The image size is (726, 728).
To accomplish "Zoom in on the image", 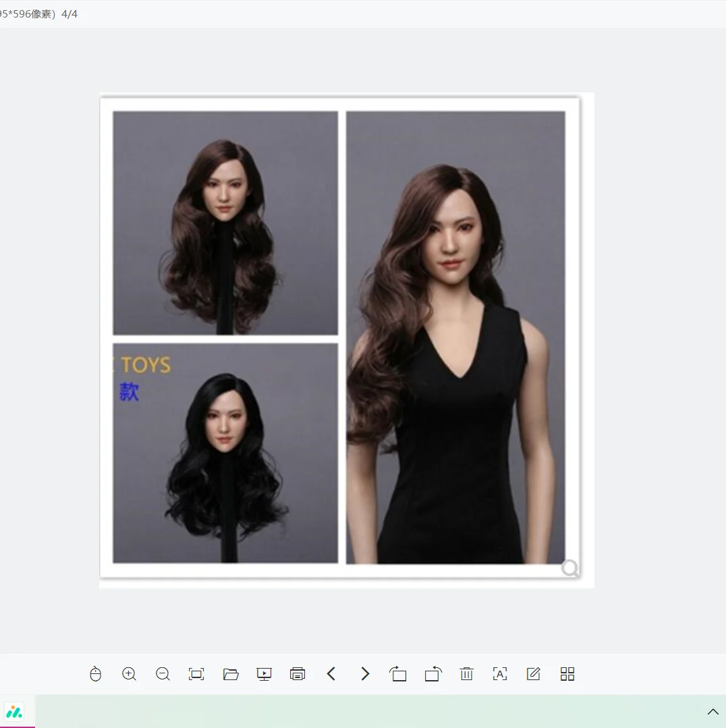I will (x=129, y=674).
